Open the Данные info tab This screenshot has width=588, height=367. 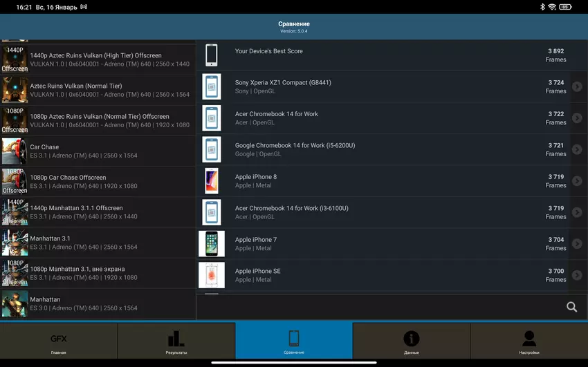tap(412, 341)
